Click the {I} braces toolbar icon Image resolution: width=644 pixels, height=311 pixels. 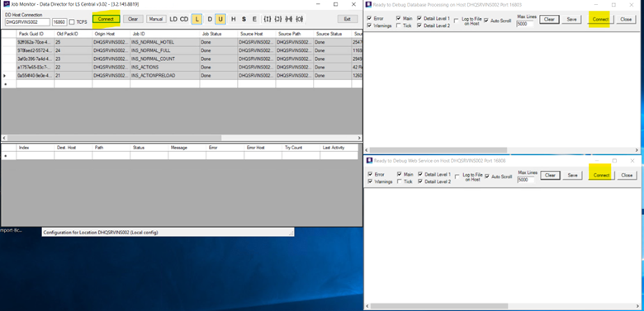267,19
